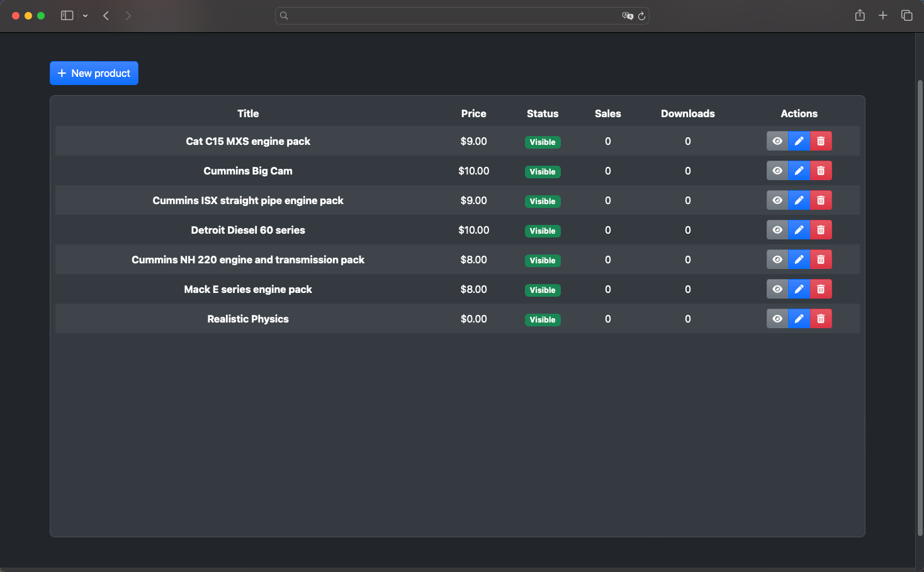Edit the Cat C15 MXS engine pack product

(x=799, y=141)
